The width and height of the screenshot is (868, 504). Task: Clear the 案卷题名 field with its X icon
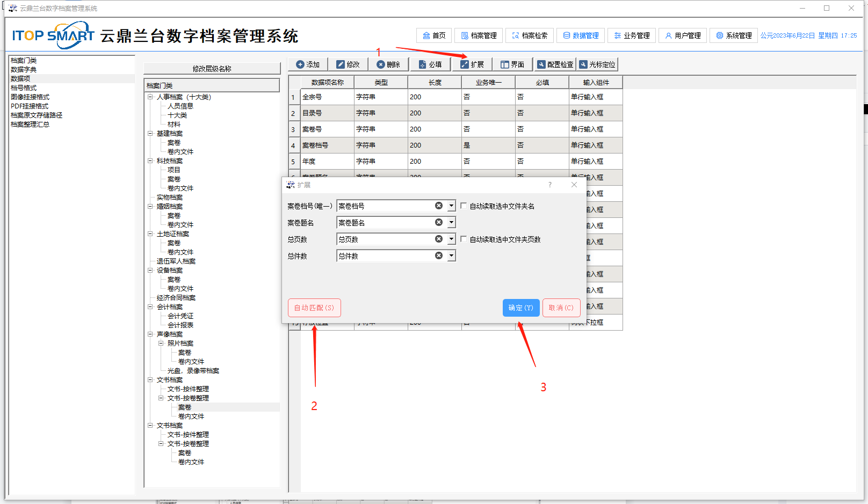tap(439, 222)
